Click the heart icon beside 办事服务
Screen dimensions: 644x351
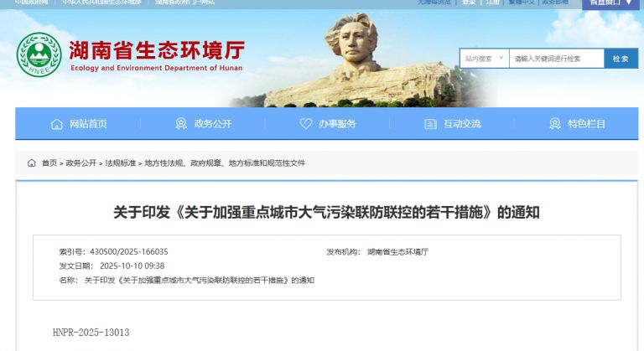[305, 124]
